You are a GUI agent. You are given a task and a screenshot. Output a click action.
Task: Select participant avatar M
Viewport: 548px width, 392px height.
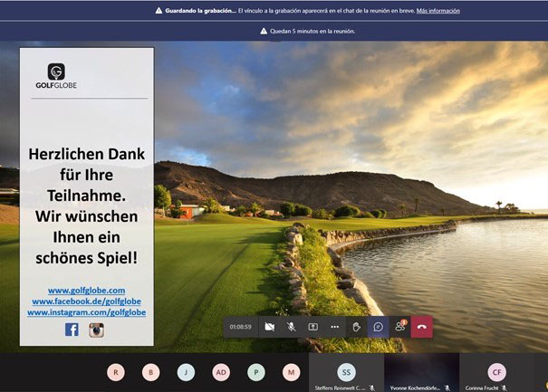click(x=292, y=372)
